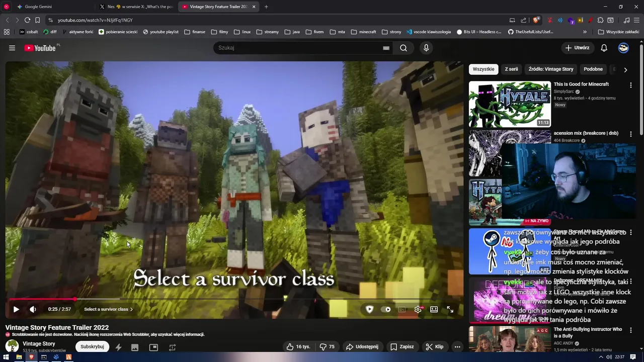Screen dimensions: 644x362
Task: Open a new browser tab
Action: [266, 7]
